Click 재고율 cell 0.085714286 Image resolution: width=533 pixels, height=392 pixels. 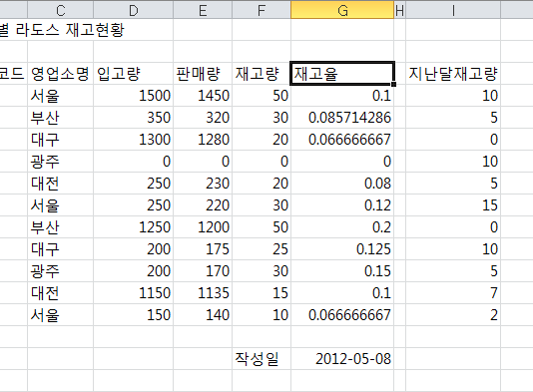pos(342,118)
